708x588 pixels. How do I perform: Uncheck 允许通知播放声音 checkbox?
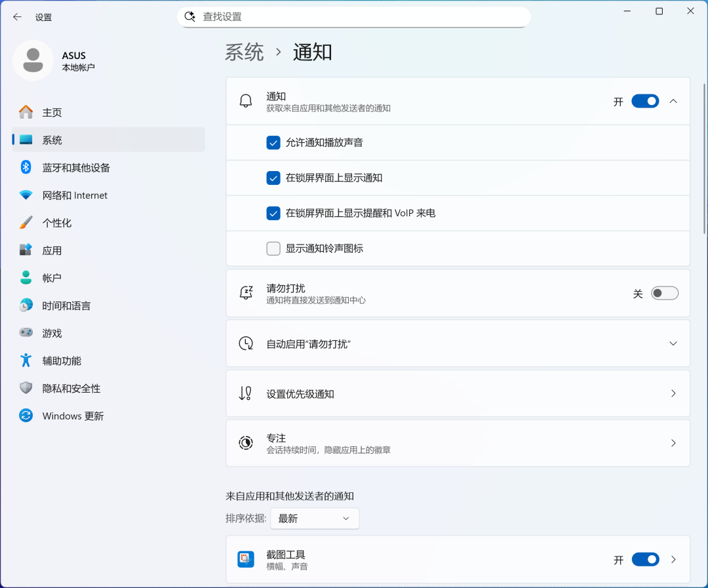pyautogui.click(x=273, y=143)
